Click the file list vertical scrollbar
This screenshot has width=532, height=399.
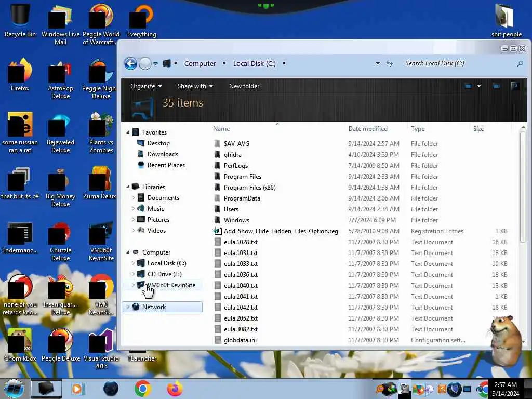tap(523, 187)
